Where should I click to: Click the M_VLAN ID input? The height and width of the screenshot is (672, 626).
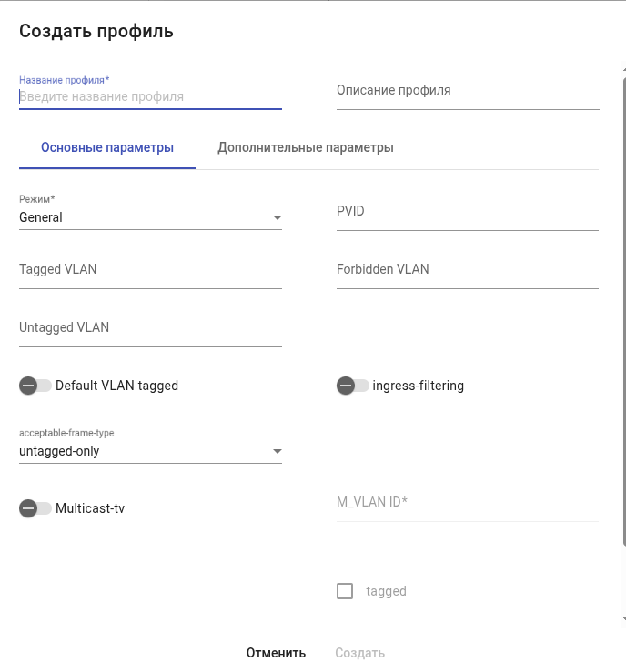[468, 502]
